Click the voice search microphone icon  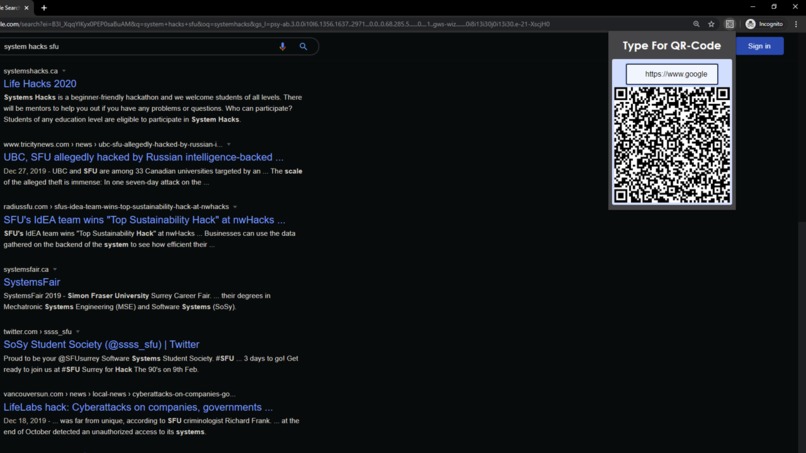282,46
